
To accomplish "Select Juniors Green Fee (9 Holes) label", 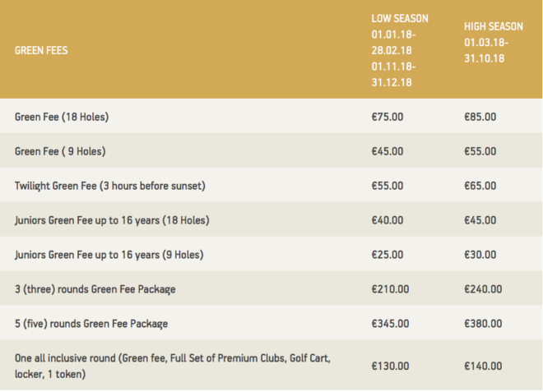I will [x=109, y=255].
